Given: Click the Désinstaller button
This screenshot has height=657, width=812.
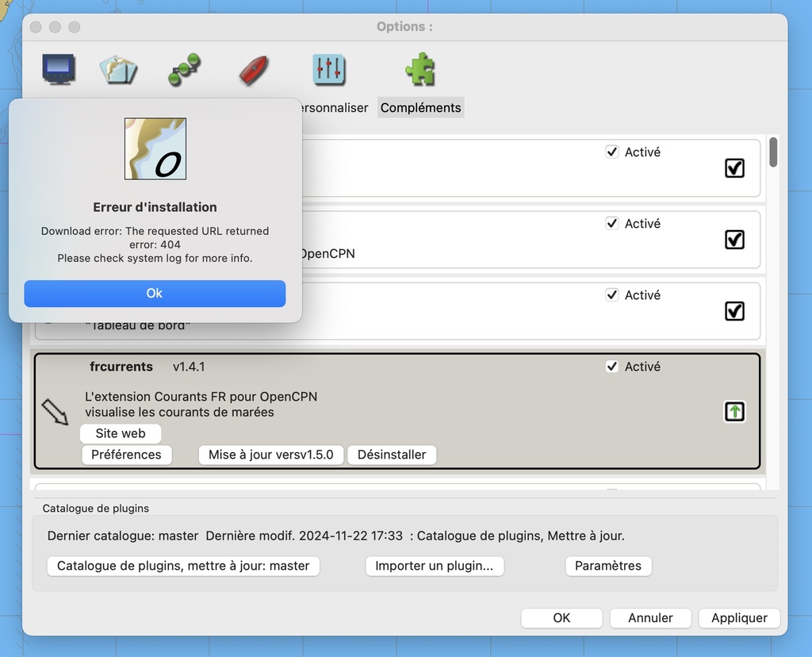Looking at the screenshot, I should (x=392, y=455).
